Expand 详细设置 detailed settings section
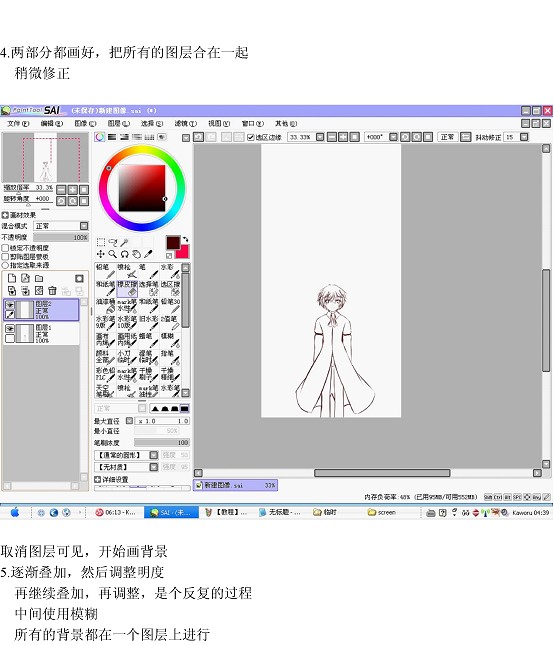 (97, 479)
